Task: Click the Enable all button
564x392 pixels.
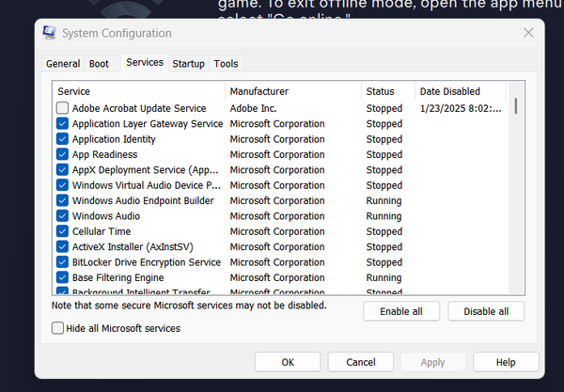Action: tap(401, 311)
